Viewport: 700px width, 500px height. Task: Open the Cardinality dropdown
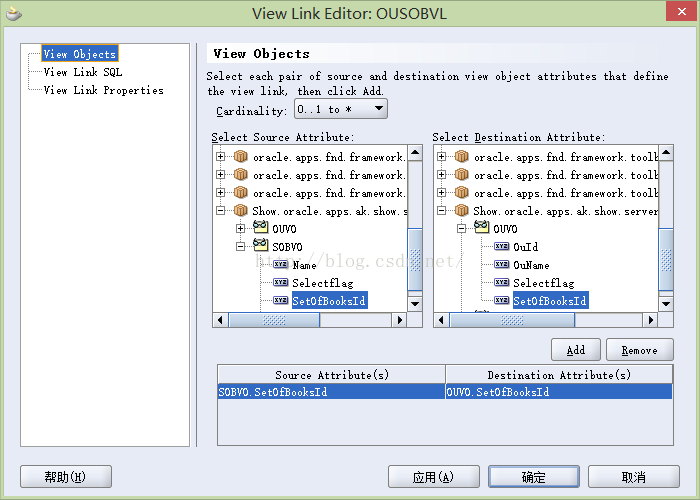point(341,109)
